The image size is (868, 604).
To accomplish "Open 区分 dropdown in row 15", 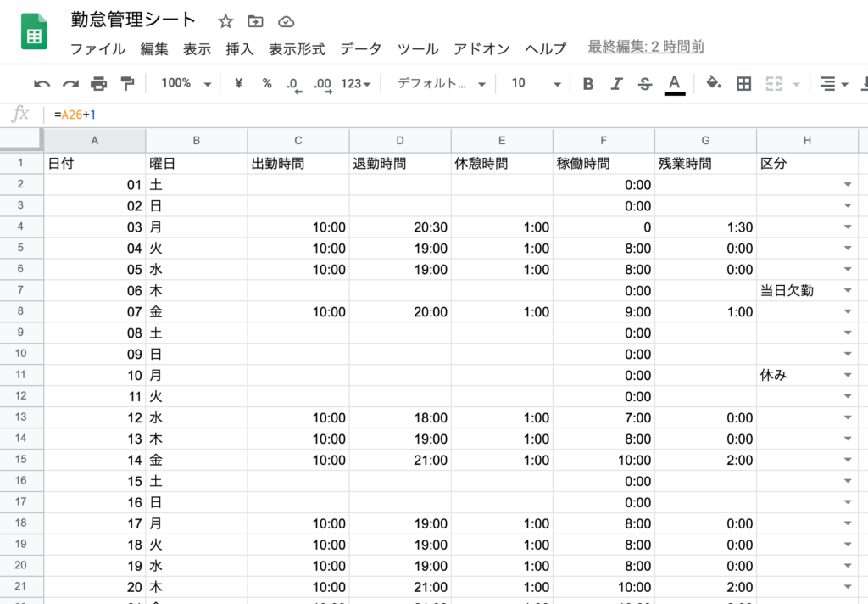I will (848, 460).
